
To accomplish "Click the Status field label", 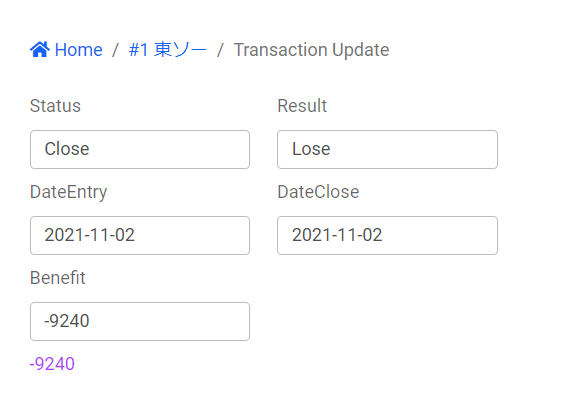I will (x=55, y=106).
